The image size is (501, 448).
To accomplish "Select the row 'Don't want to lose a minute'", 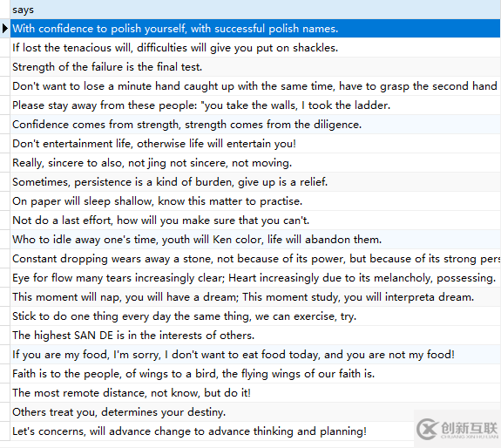I will click(x=255, y=86).
